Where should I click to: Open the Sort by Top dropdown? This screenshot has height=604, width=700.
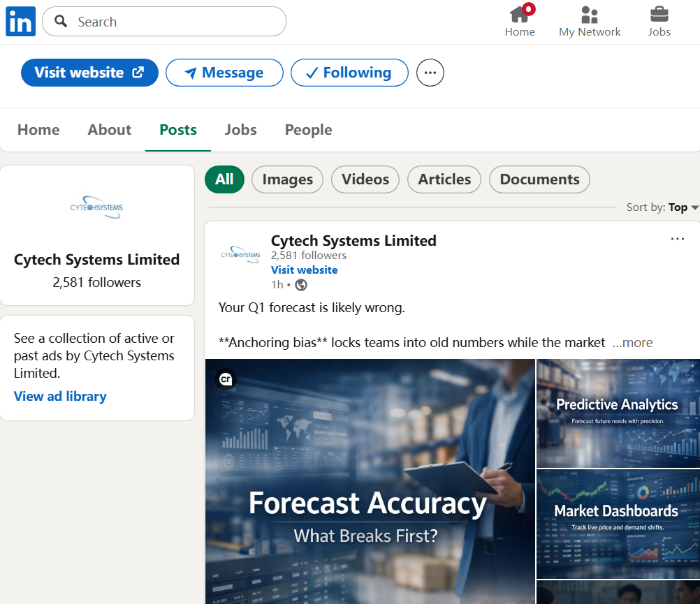click(662, 207)
